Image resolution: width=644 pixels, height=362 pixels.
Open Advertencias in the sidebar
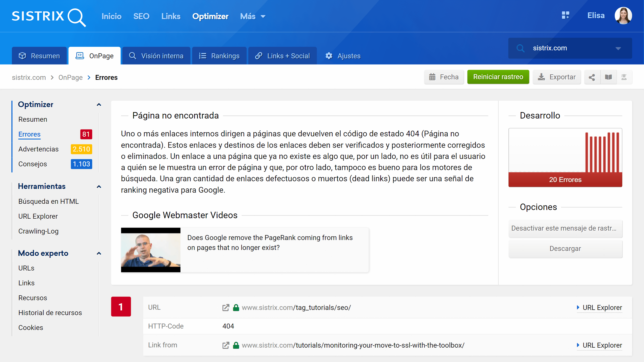tap(38, 149)
